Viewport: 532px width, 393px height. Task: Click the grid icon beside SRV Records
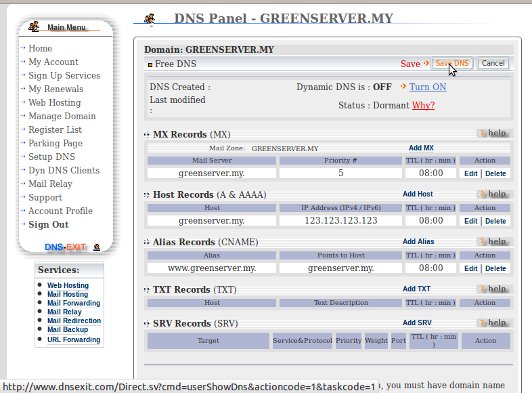pos(147,323)
